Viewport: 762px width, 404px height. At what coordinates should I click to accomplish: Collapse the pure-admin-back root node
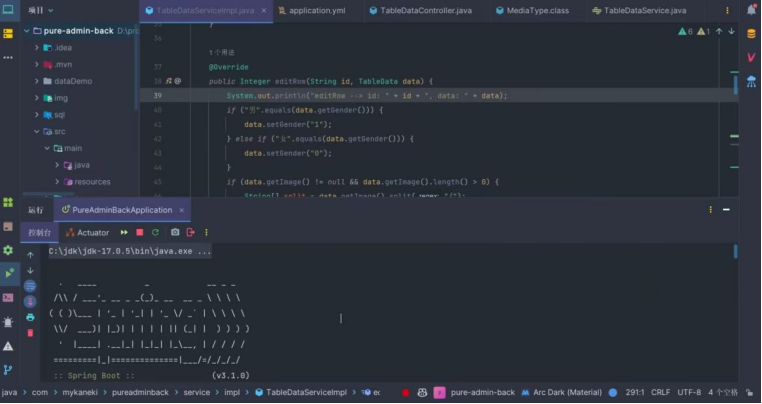pos(27,31)
